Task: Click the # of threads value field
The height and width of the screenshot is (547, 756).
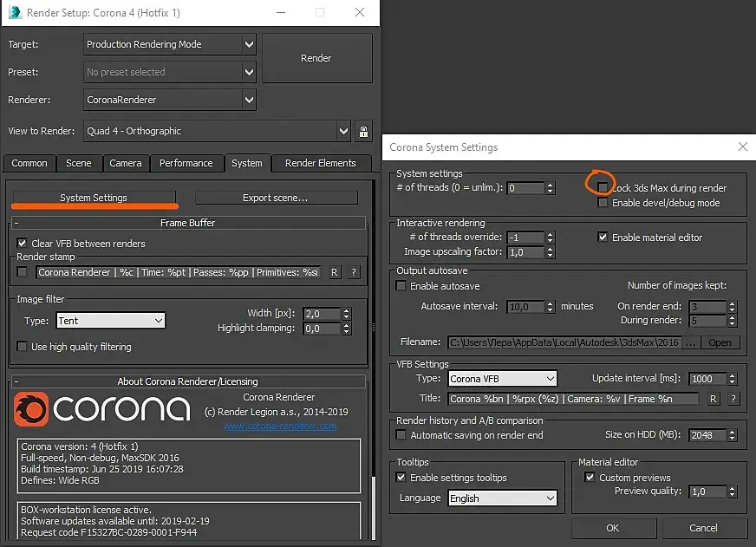Action: coord(525,188)
